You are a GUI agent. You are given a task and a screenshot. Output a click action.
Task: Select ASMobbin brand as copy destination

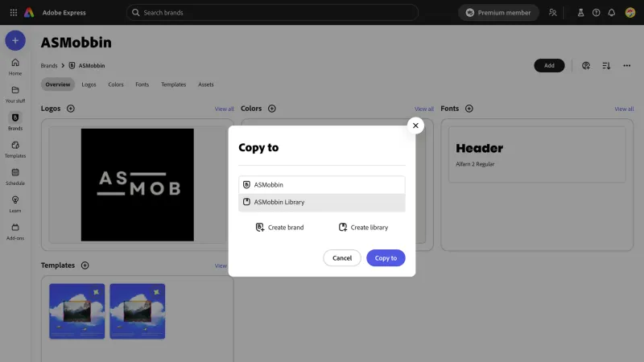tap(321, 185)
